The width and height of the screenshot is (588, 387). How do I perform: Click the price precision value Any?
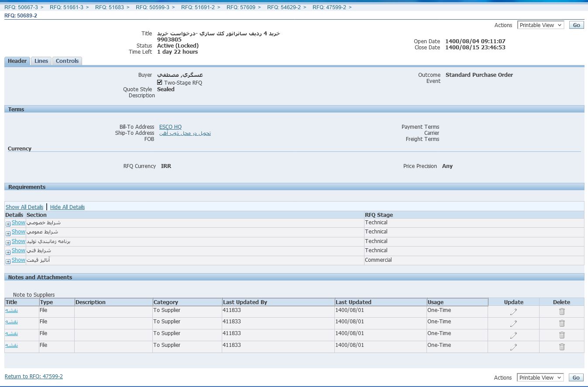447,166
